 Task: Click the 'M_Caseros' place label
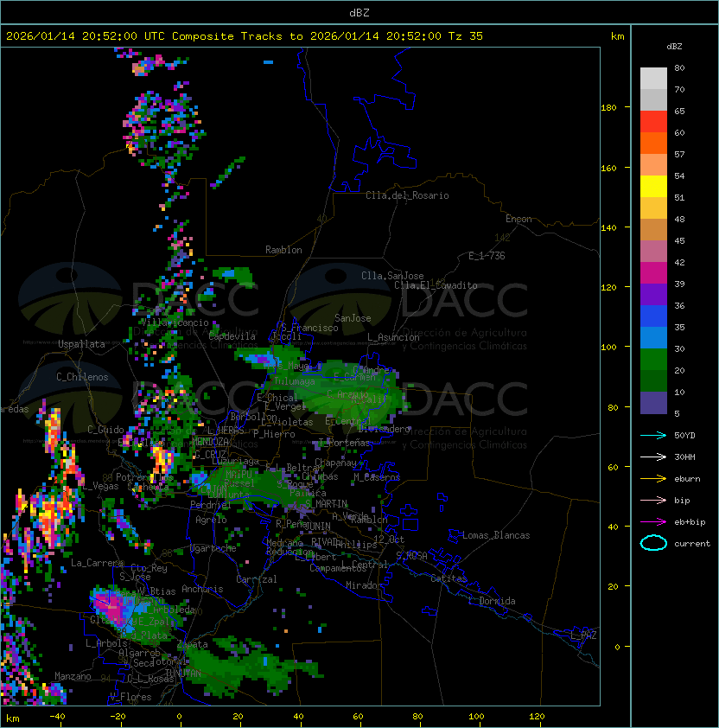pyautogui.click(x=377, y=476)
